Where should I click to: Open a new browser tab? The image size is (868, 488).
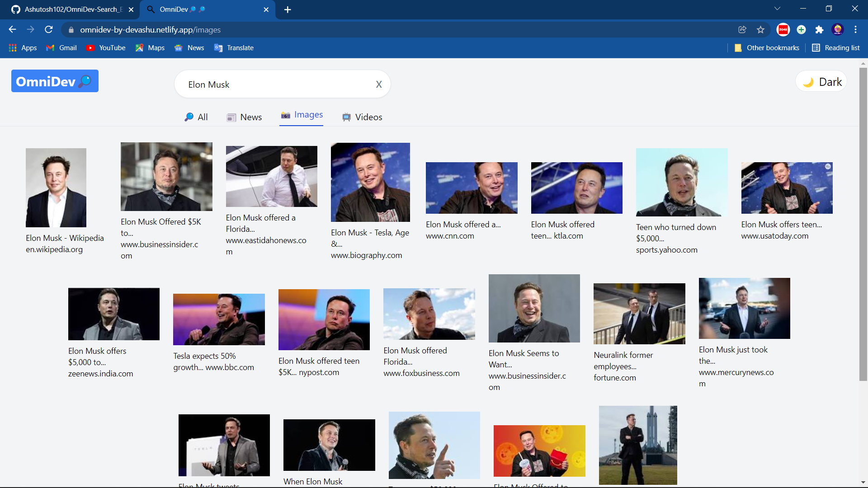(288, 9)
